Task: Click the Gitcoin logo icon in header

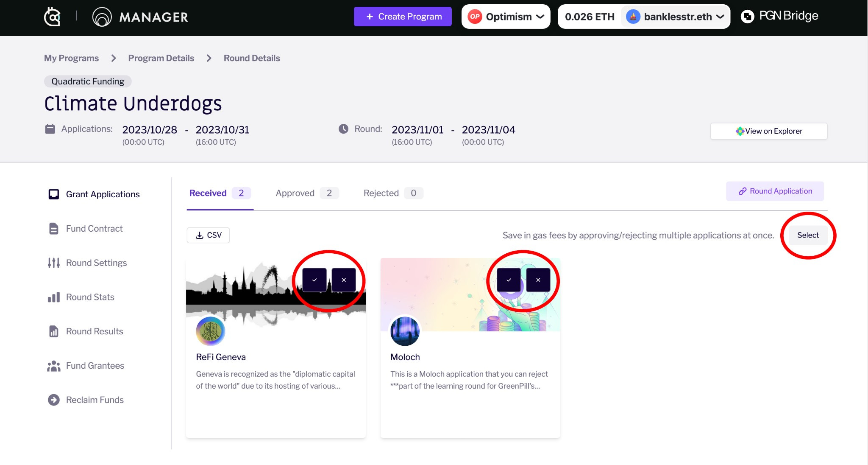Action: pos(53,17)
